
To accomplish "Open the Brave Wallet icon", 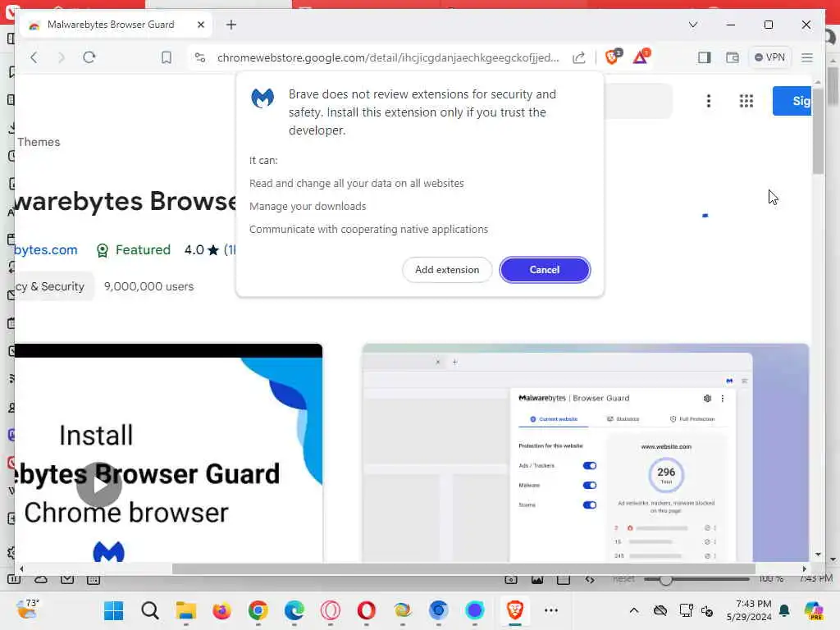I will 733,57.
